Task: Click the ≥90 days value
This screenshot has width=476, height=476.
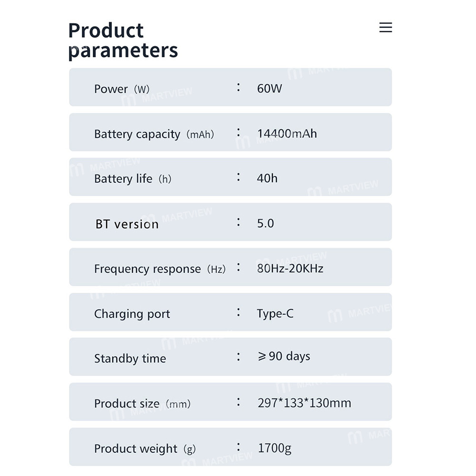Action: tap(284, 357)
